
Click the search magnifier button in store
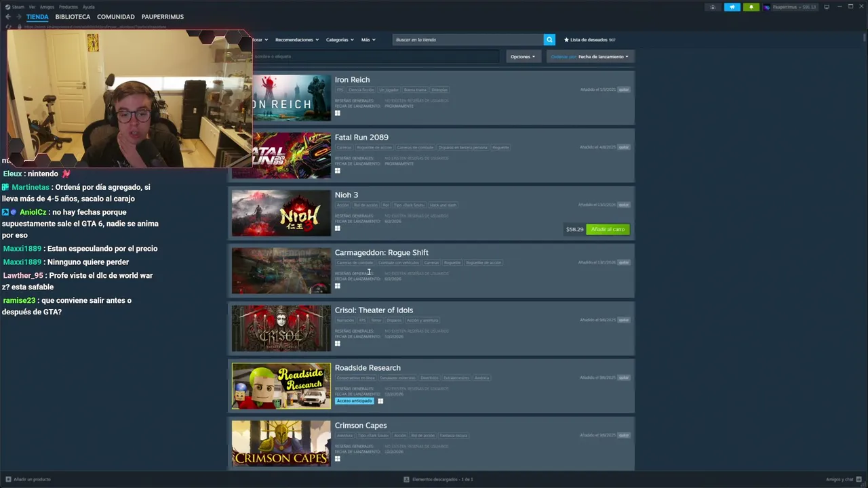pos(549,39)
